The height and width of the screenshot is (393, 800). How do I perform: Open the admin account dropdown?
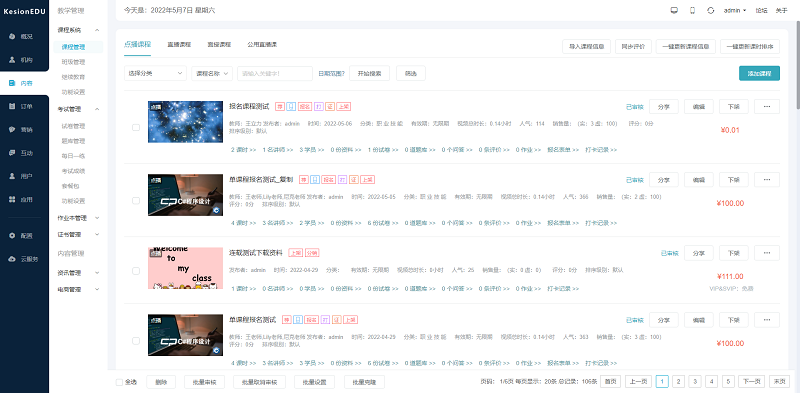tap(735, 10)
